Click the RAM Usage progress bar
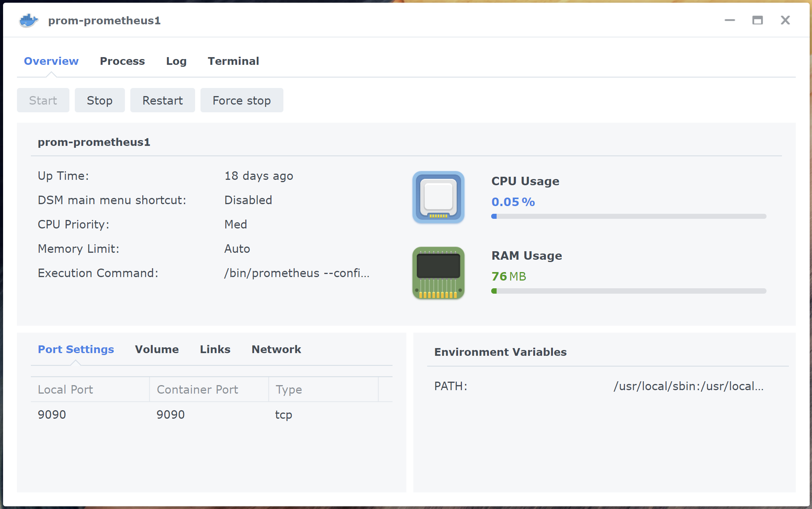The image size is (812, 509). [628, 291]
